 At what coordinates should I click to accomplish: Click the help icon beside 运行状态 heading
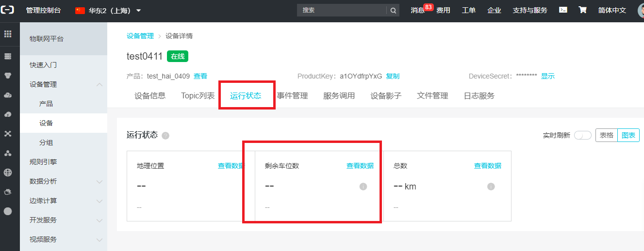point(165,136)
